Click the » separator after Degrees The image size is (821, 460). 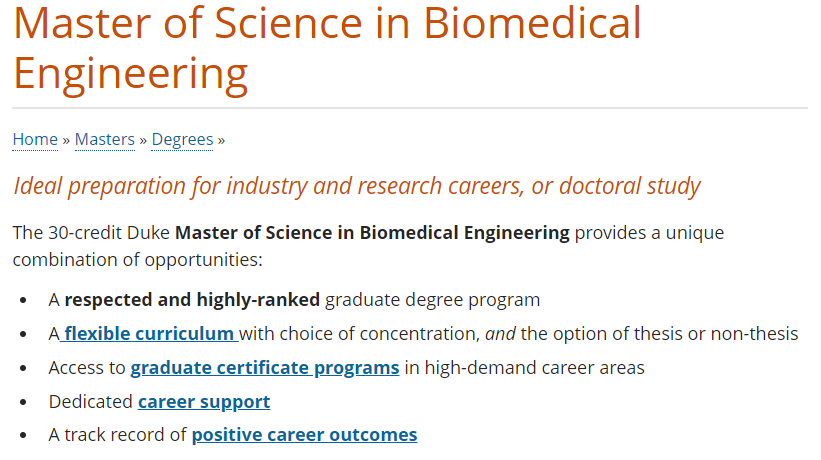click(x=221, y=140)
